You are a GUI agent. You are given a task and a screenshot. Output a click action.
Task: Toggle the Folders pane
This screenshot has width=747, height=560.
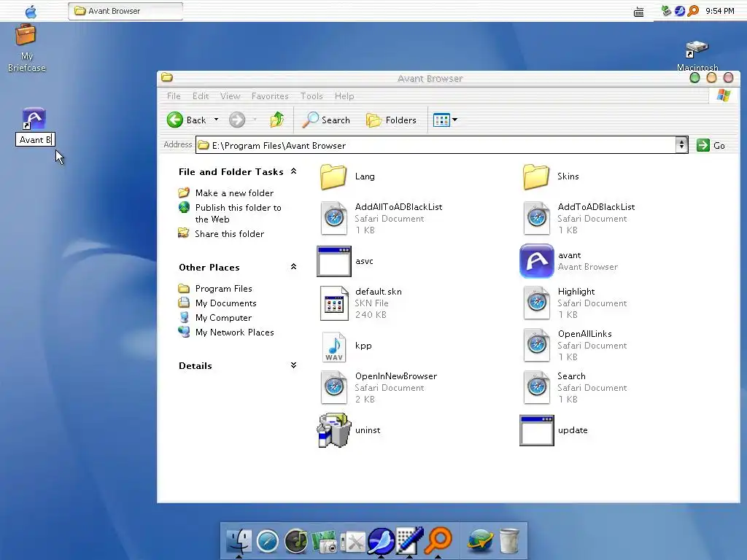(x=391, y=120)
